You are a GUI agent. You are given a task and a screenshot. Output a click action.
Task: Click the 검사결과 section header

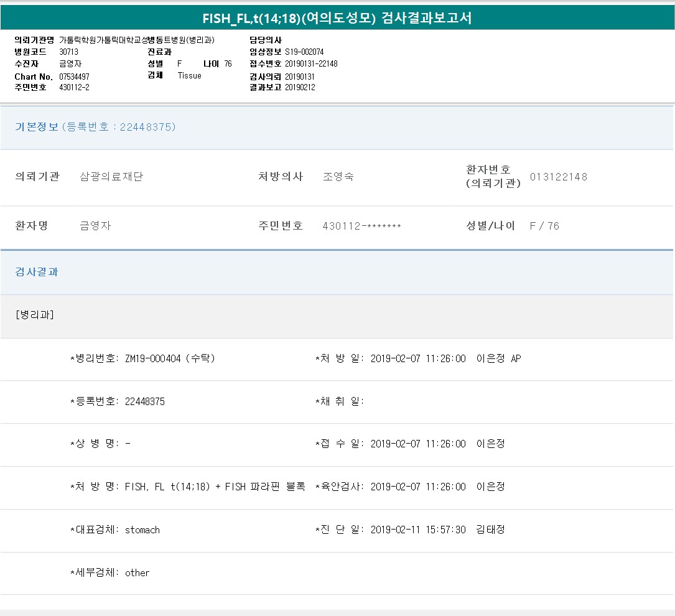click(37, 272)
